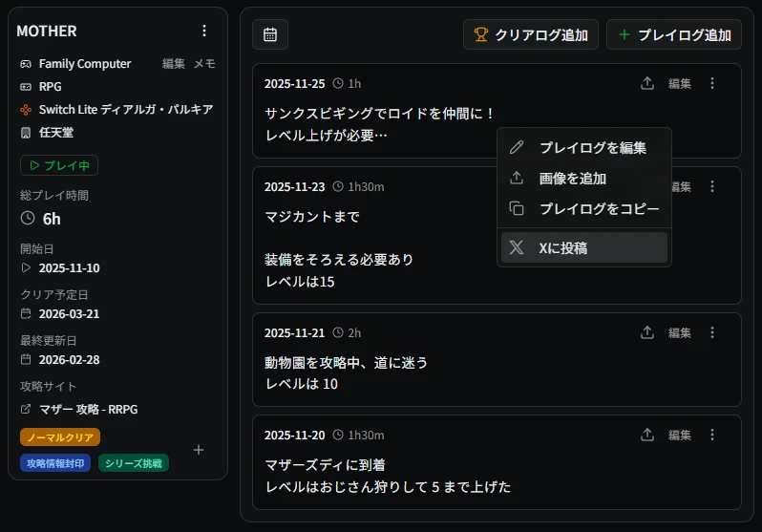Click the MOTHER game title
The image size is (762, 532).
pyautogui.click(x=47, y=32)
